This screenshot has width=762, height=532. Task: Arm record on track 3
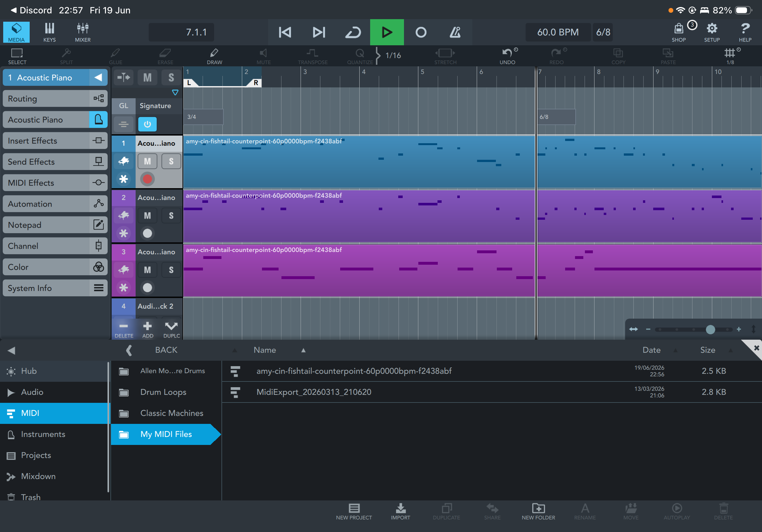click(147, 288)
